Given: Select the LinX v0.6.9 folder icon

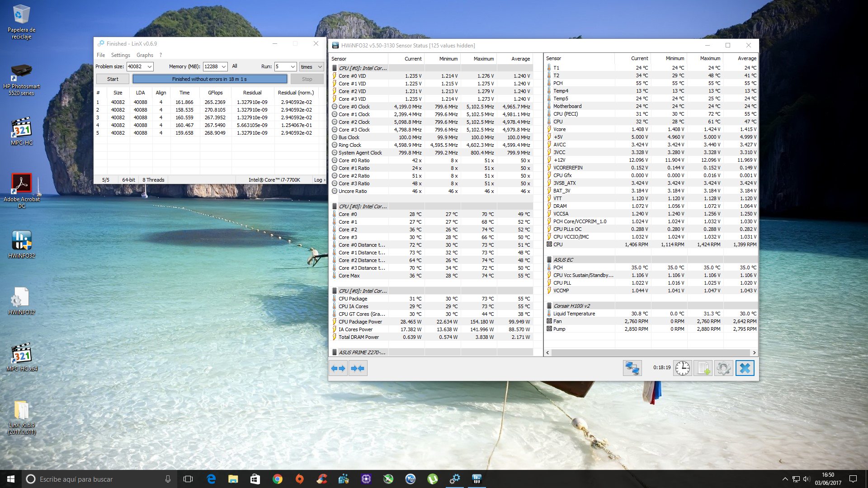Looking at the screenshot, I should coord(21,417).
